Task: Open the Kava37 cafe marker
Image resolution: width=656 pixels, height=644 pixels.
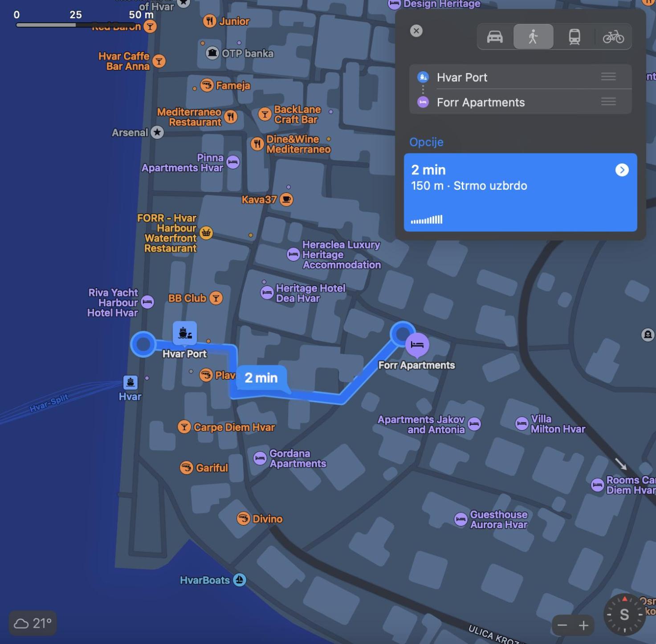Action: 286,199
